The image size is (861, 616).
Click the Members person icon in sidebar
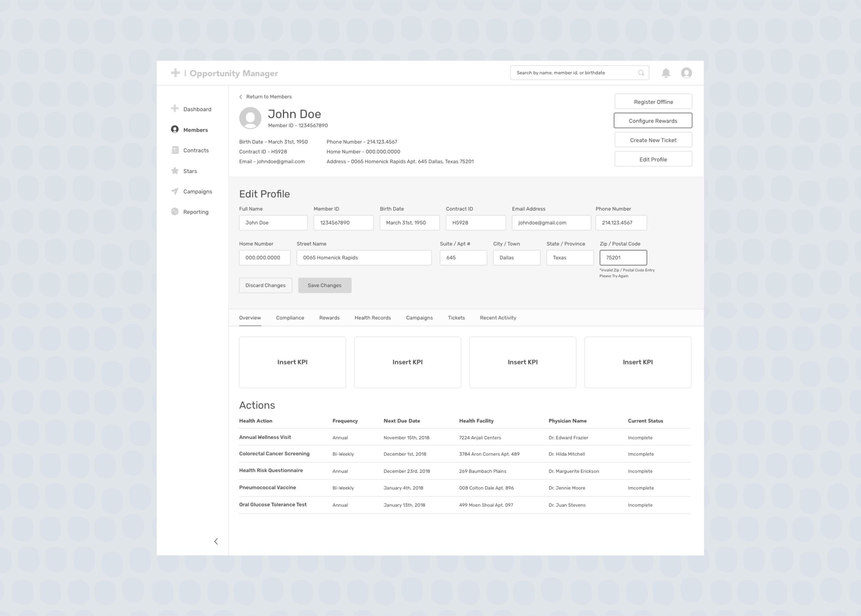[x=175, y=129]
